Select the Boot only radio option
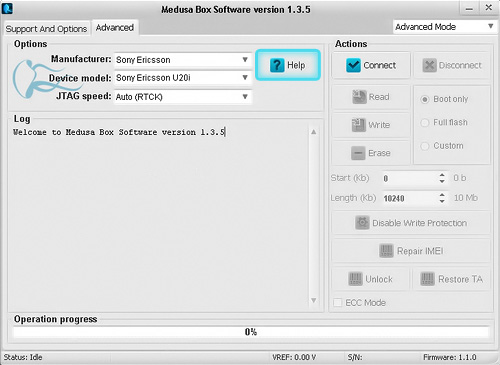The height and width of the screenshot is (365, 500). pyautogui.click(x=425, y=99)
